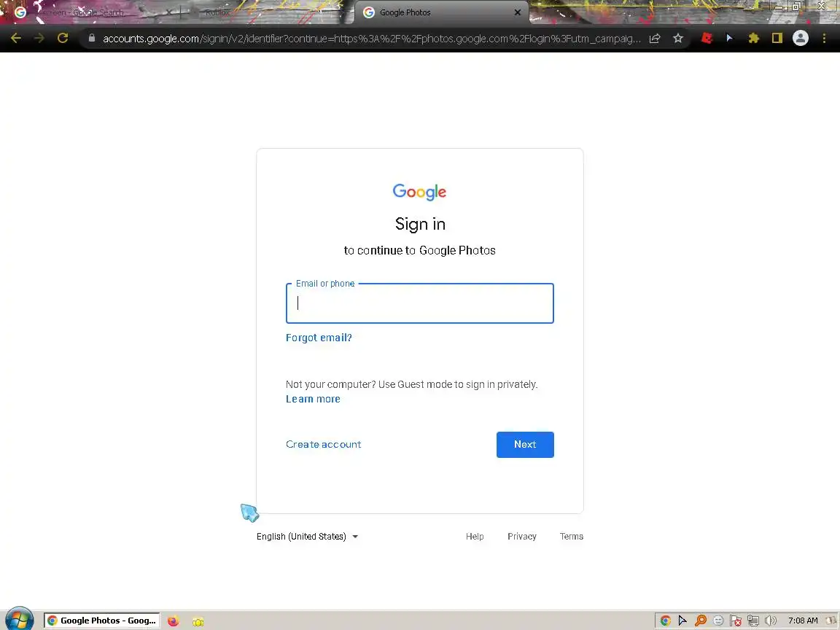Image resolution: width=840 pixels, height=630 pixels.
Task: Click the blue Next button
Action: 525,445
